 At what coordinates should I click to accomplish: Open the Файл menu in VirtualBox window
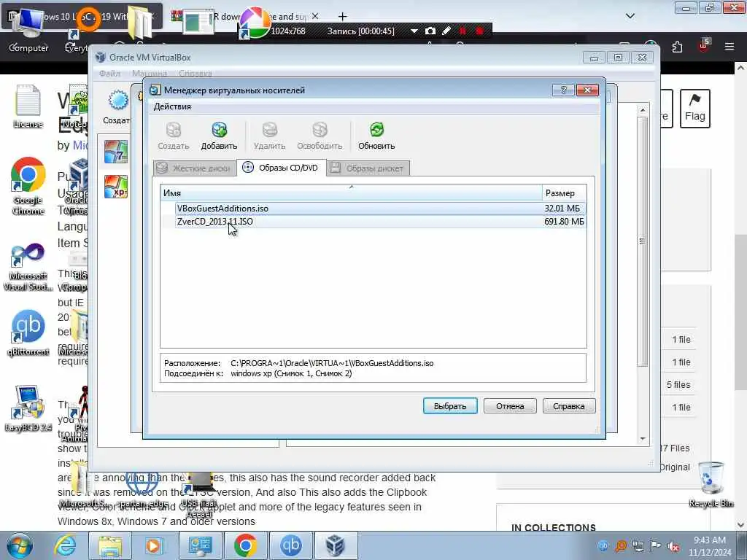click(x=109, y=74)
